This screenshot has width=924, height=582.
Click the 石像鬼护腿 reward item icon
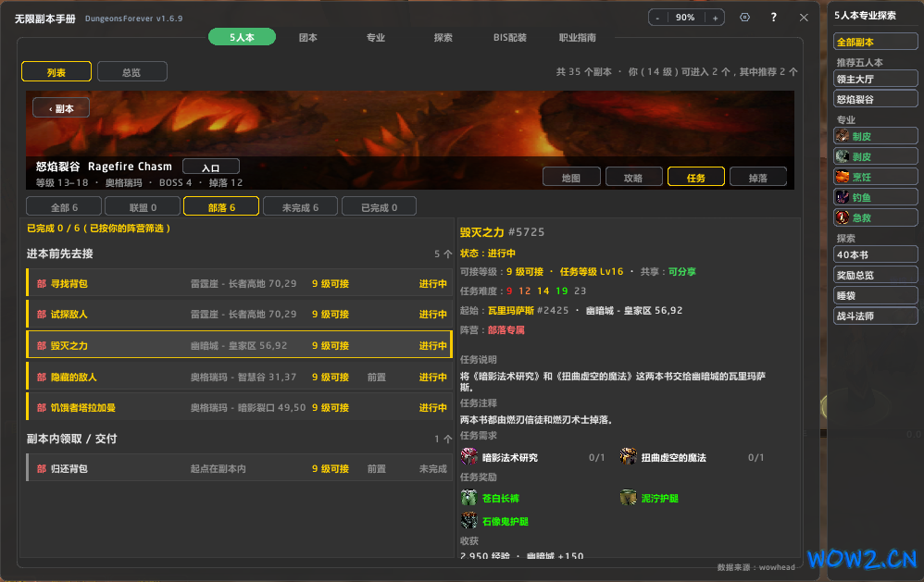[x=469, y=521]
